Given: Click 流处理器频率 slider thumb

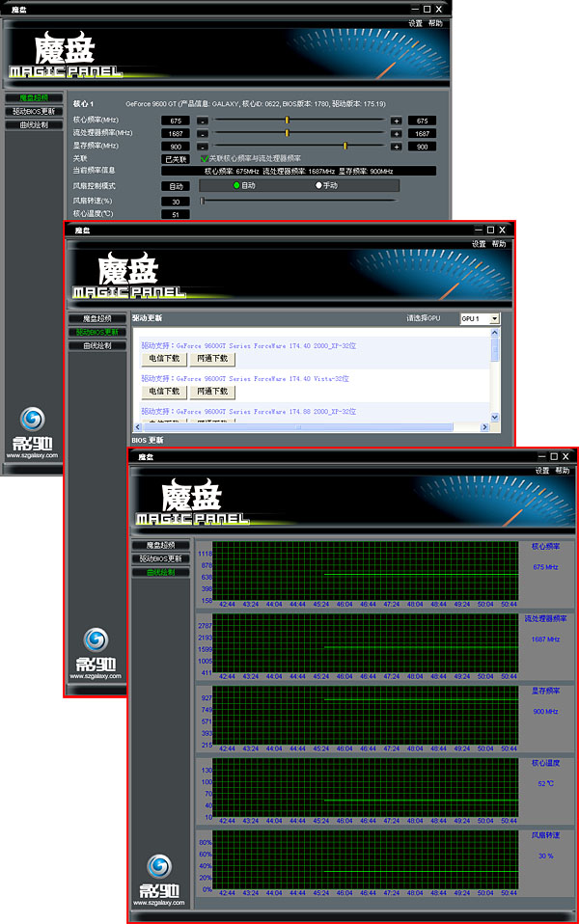Looking at the screenshot, I should point(288,133).
